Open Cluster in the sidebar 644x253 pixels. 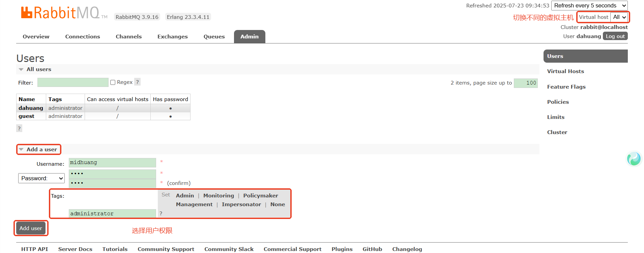(557, 132)
